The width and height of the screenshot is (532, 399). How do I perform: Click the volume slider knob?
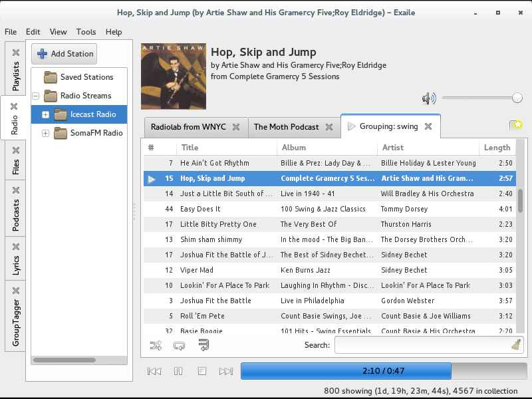coord(517,98)
